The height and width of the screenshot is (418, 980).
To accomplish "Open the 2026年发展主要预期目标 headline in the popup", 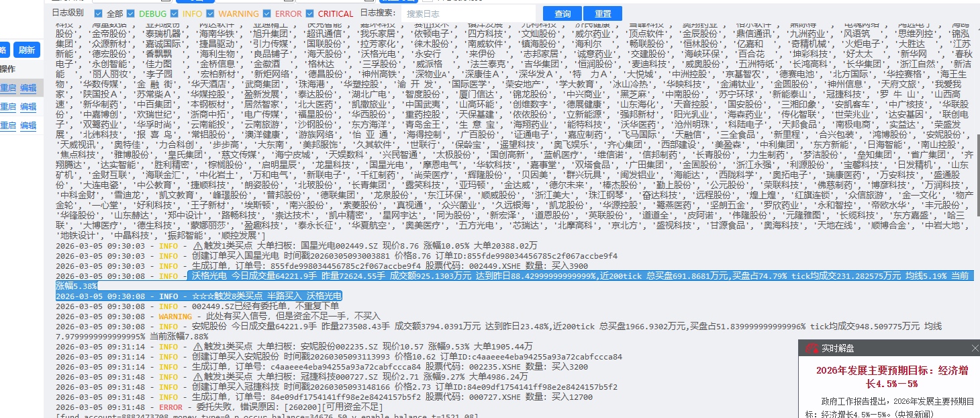I will click(891, 376).
